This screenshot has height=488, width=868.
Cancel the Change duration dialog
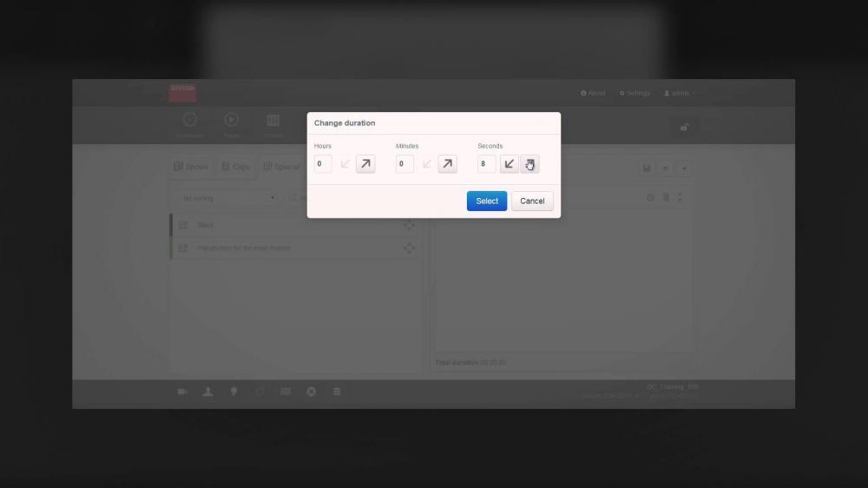pos(532,201)
